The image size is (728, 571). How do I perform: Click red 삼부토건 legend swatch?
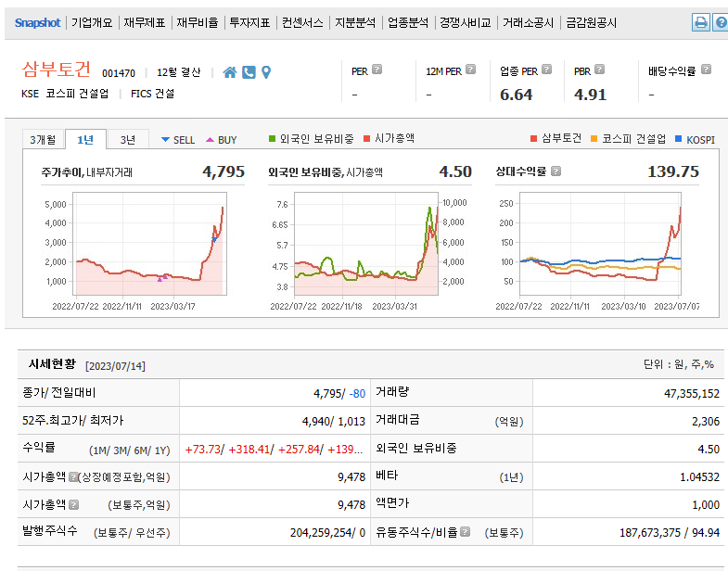(x=533, y=138)
